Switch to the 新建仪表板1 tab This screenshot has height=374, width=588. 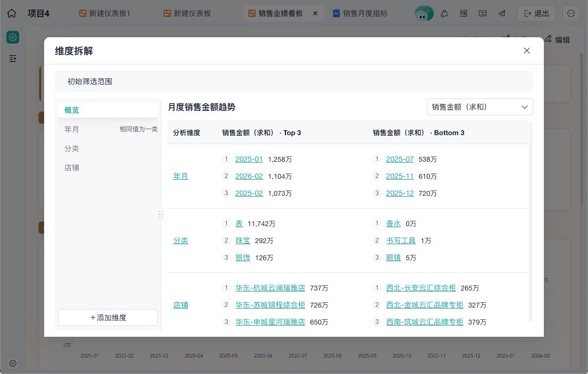tap(105, 13)
